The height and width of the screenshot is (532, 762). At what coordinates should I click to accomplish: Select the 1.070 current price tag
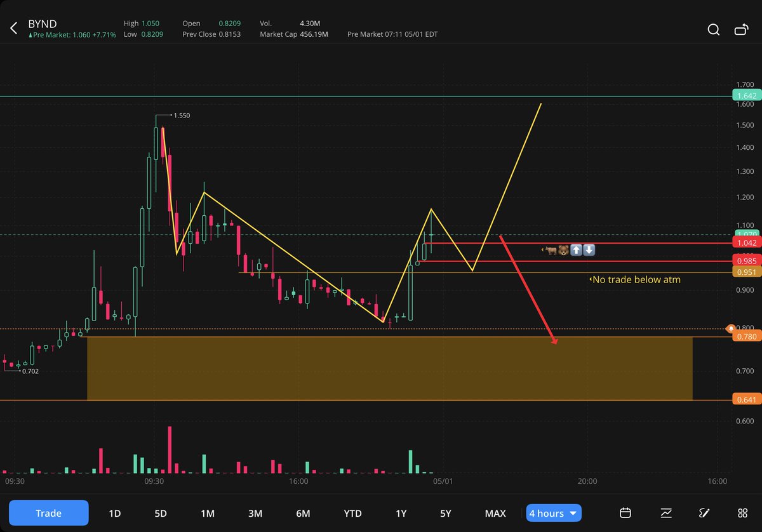pyautogui.click(x=746, y=234)
